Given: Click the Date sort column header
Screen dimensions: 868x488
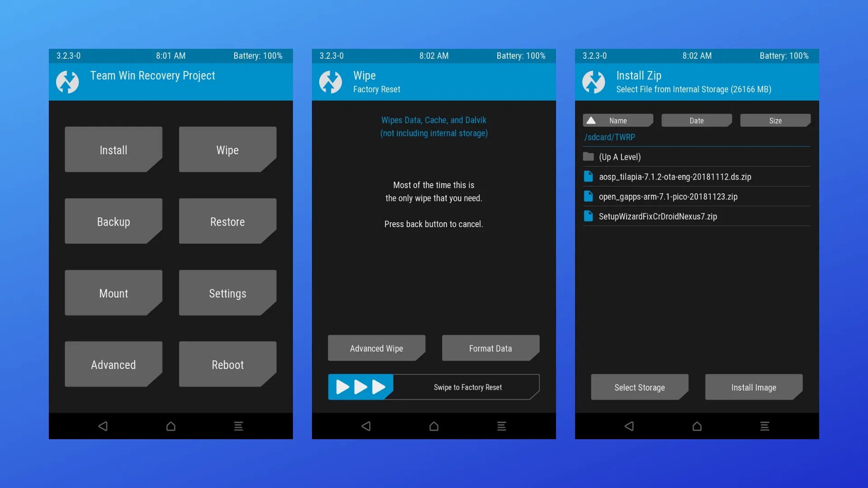Looking at the screenshot, I should tap(696, 120).
